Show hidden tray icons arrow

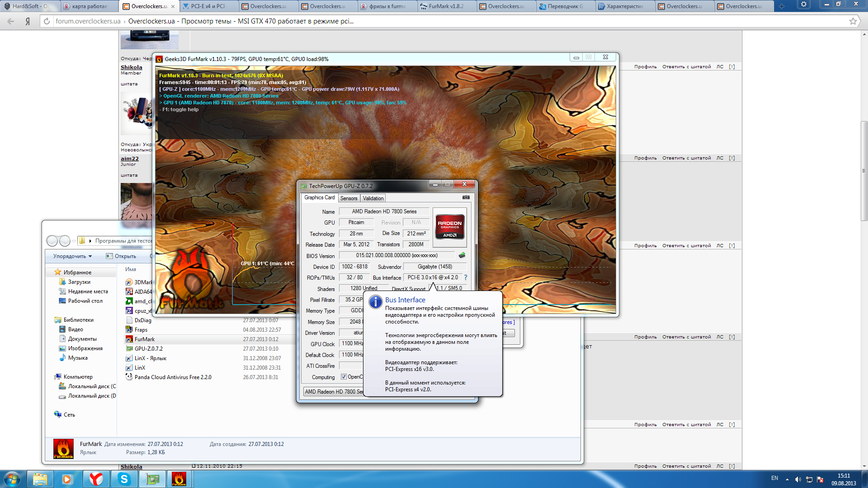click(787, 479)
